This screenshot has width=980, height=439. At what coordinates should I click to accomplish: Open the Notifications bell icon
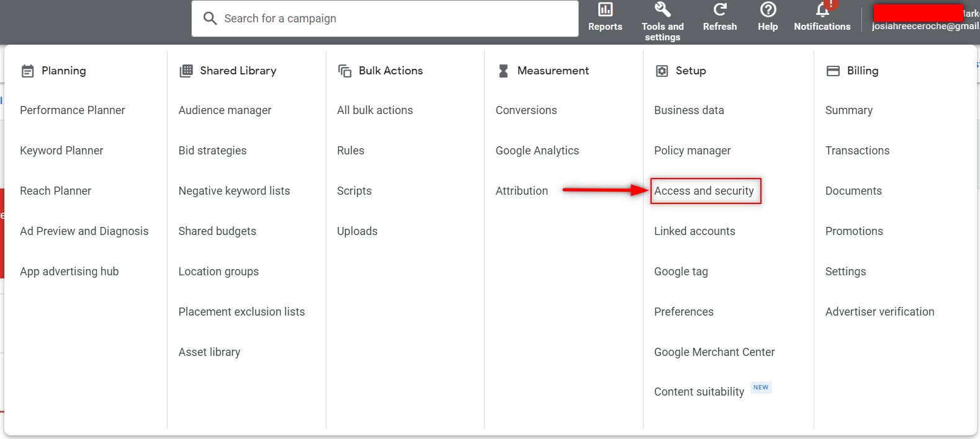(x=822, y=9)
